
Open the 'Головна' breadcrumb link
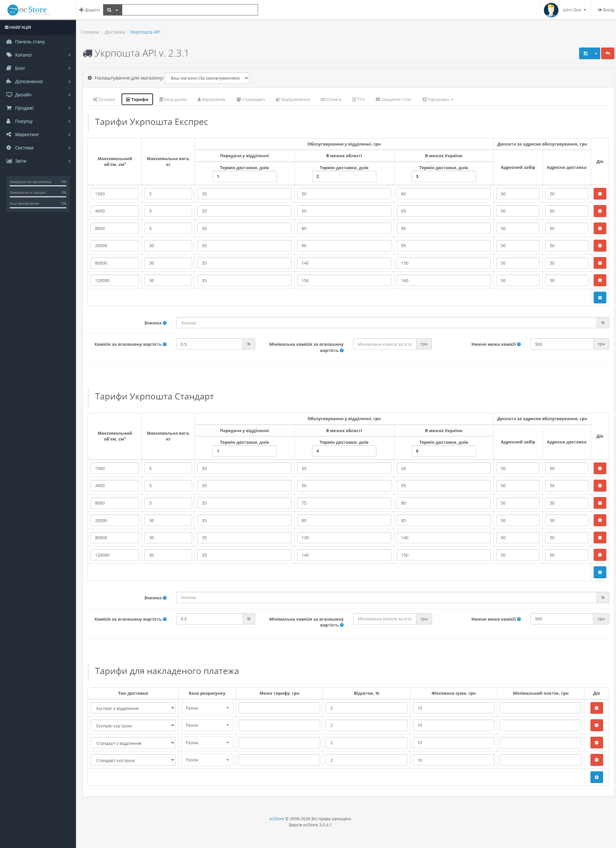[90, 32]
